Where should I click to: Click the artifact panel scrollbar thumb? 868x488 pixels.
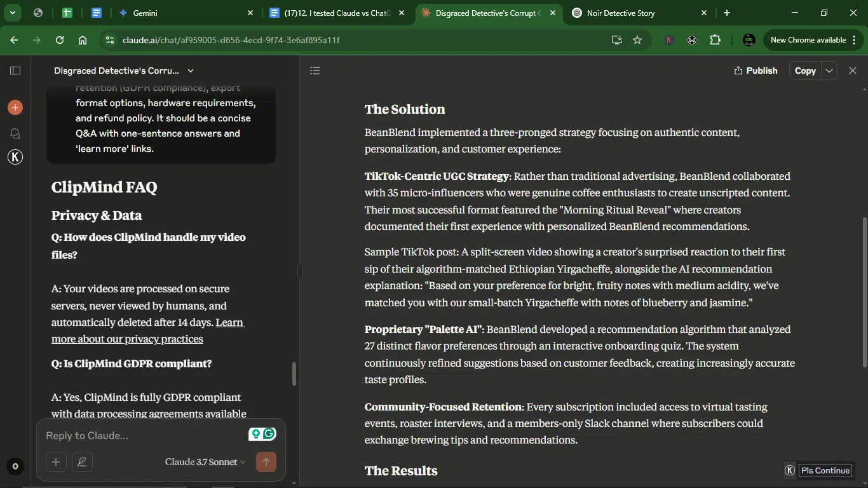point(864,292)
